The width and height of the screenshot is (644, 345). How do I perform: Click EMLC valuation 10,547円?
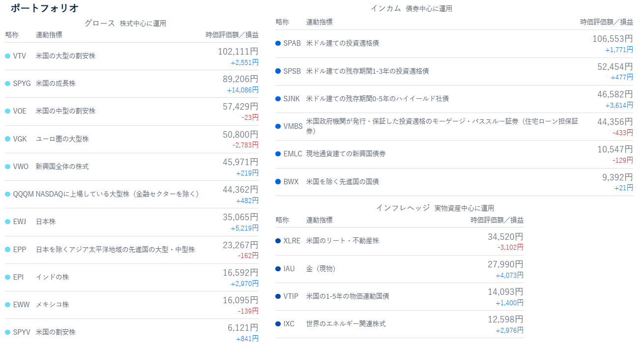click(x=615, y=149)
